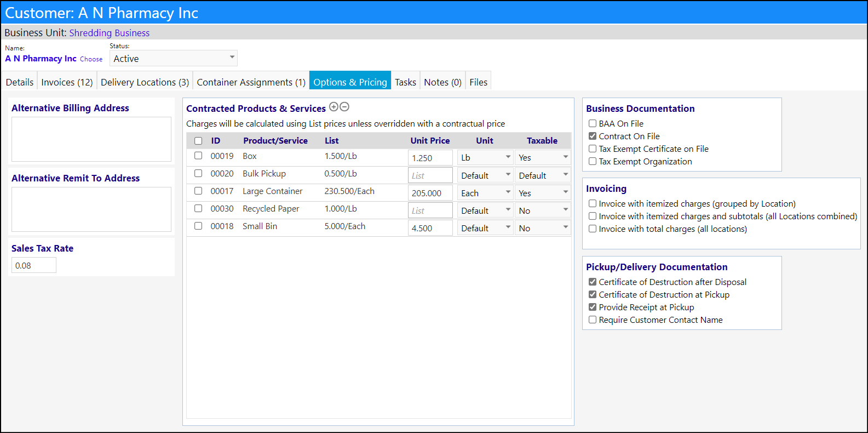
Task: Toggle Certificate of Destruction after Disposal
Action: pos(593,282)
